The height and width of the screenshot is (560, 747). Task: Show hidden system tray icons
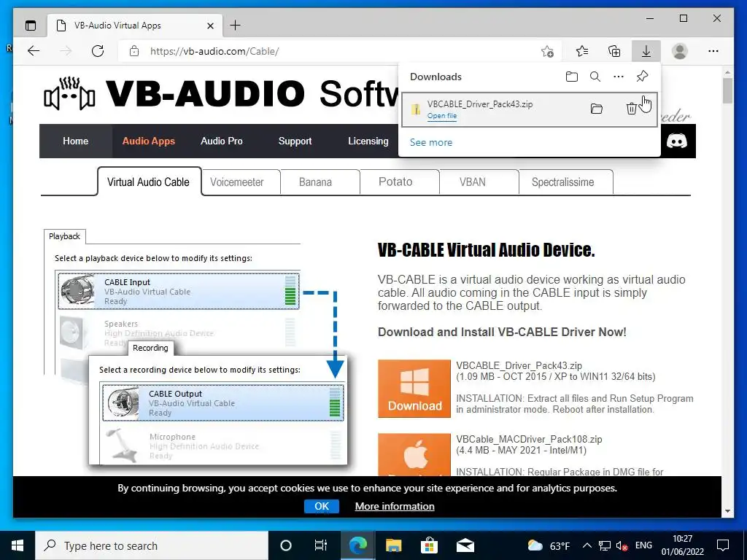pos(587,545)
